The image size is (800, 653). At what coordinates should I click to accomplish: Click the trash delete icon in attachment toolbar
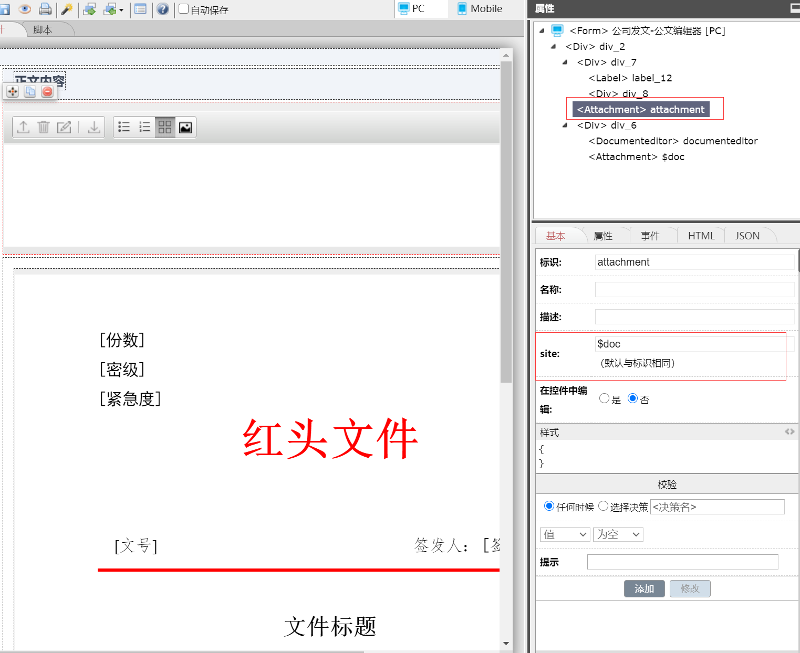click(43, 127)
